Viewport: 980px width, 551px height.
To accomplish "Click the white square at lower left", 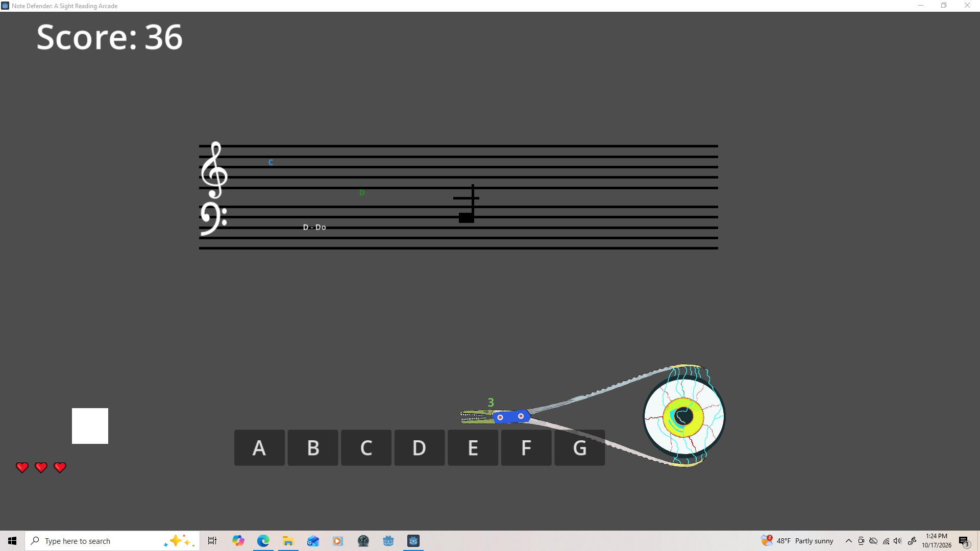I will point(90,426).
